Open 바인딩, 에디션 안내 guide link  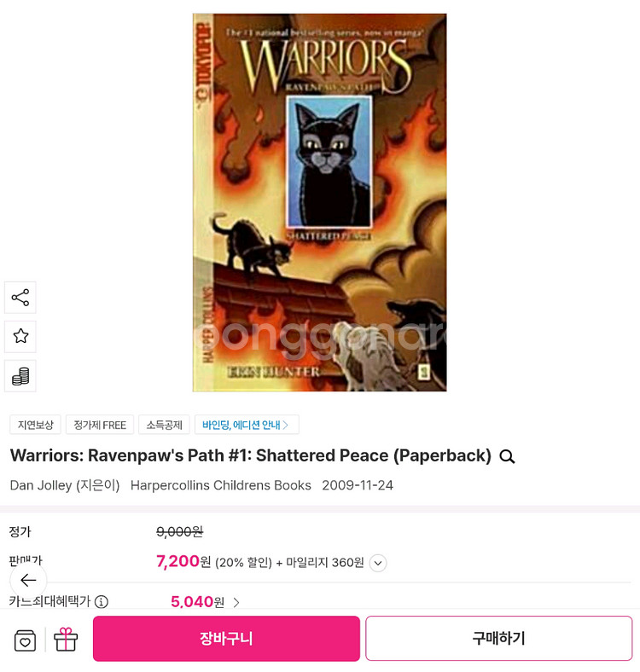point(247,425)
